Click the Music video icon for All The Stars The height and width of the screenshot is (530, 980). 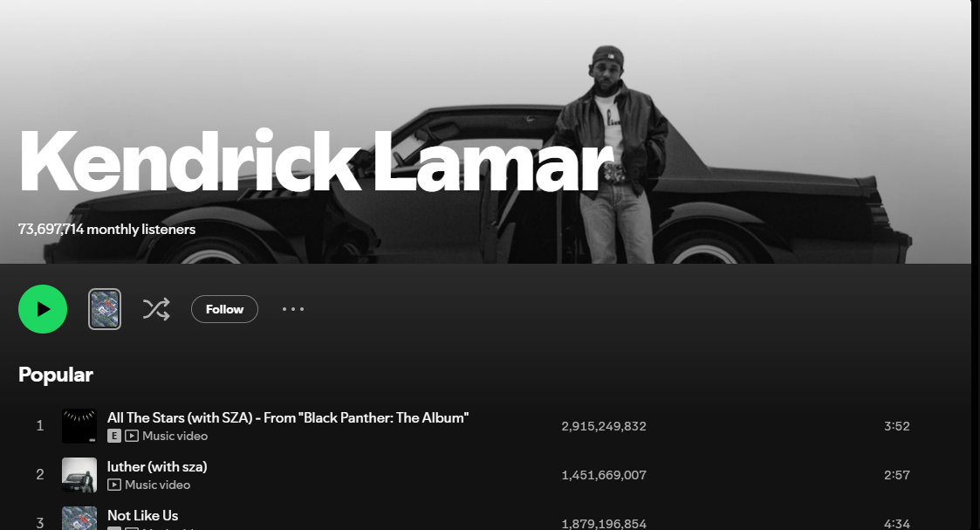click(x=131, y=436)
